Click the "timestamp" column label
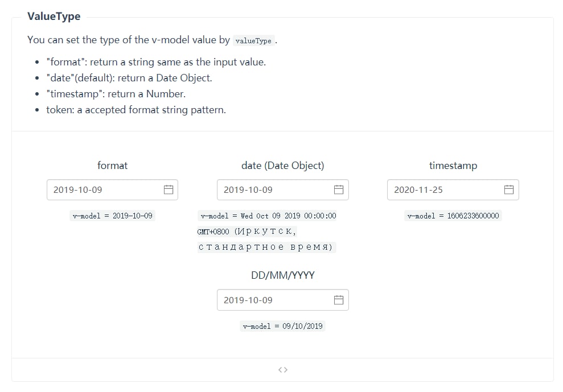 point(453,166)
